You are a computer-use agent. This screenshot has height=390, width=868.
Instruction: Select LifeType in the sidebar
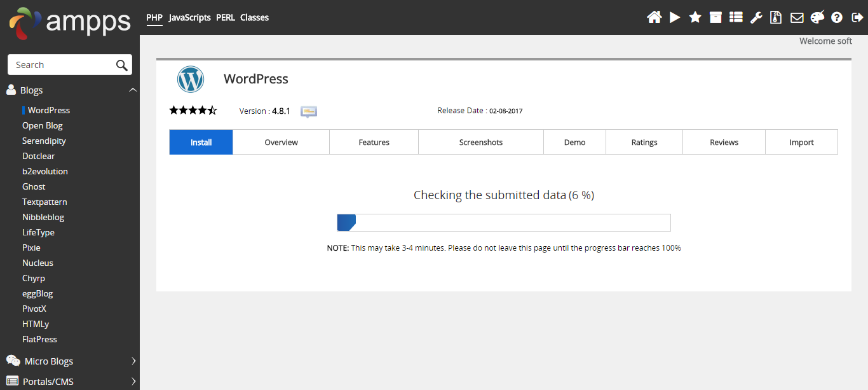pos(39,232)
